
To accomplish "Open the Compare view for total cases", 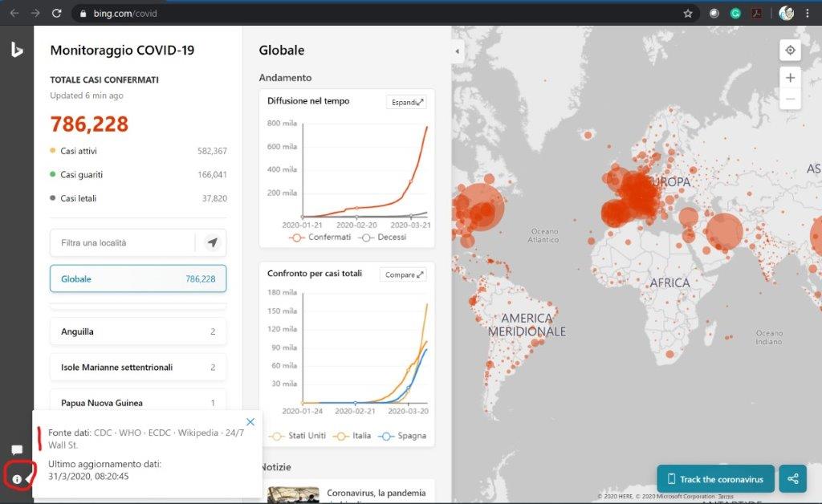I will click(403, 274).
